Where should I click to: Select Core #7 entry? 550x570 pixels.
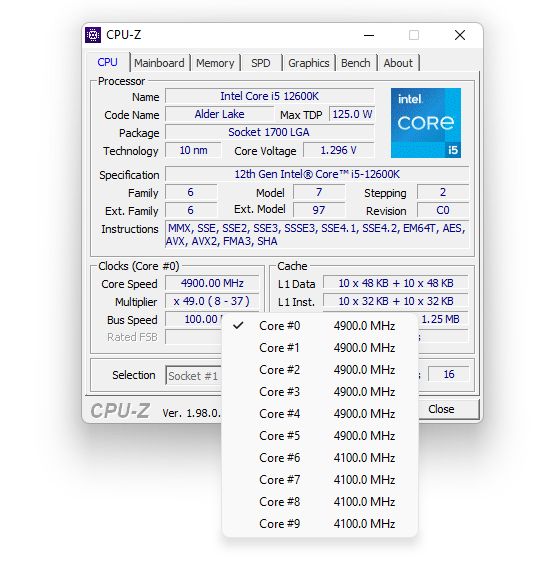(x=320, y=479)
